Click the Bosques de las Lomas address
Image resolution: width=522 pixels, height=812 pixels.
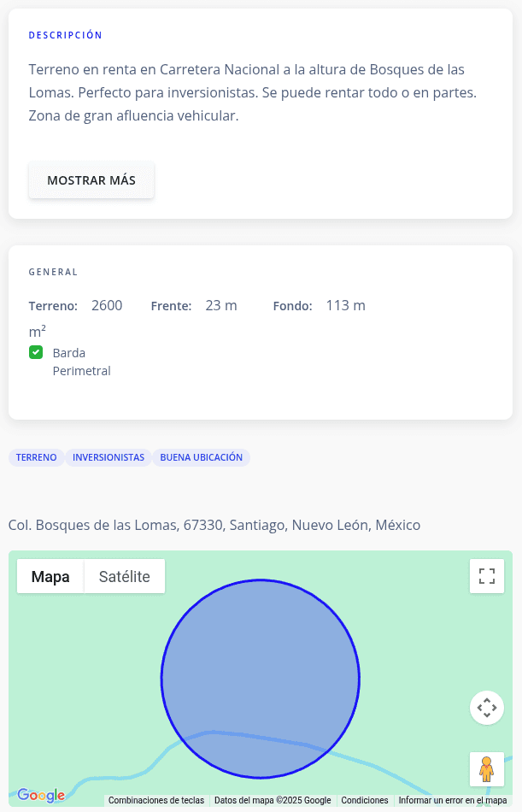pyautogui.click(x=214, y=525)
